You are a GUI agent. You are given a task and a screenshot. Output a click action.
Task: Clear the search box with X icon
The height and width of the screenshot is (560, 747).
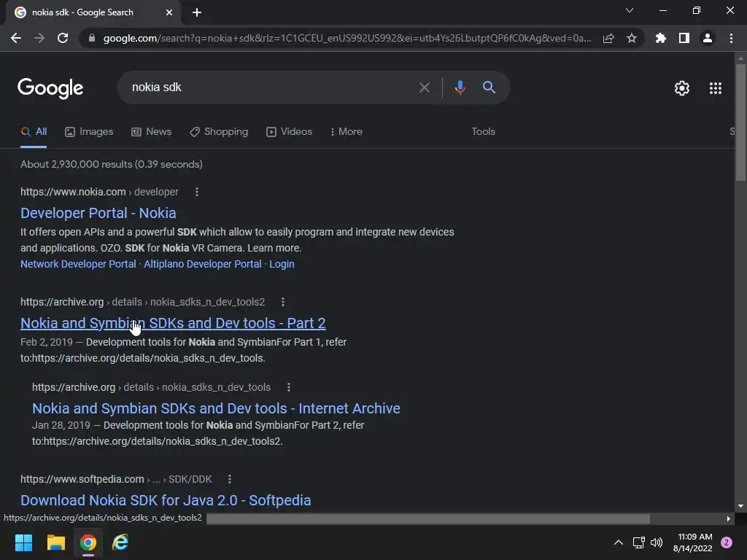(424, 87)
